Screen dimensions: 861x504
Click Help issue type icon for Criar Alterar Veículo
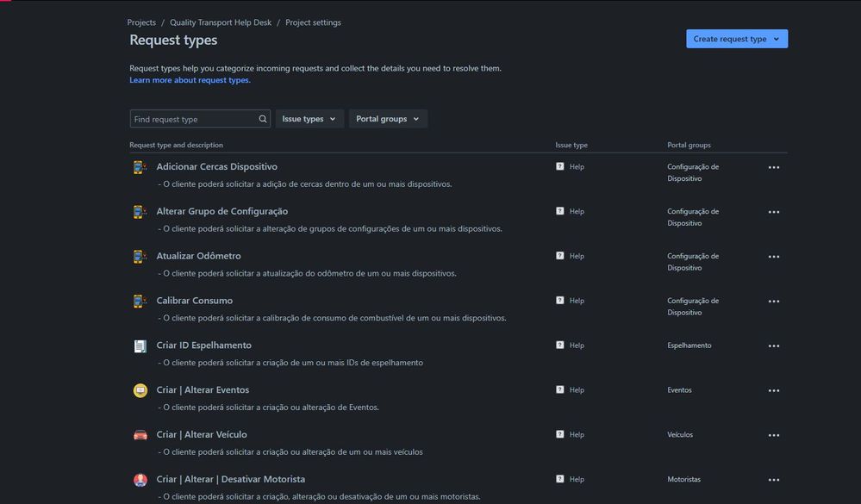click(x=559, y=434)
